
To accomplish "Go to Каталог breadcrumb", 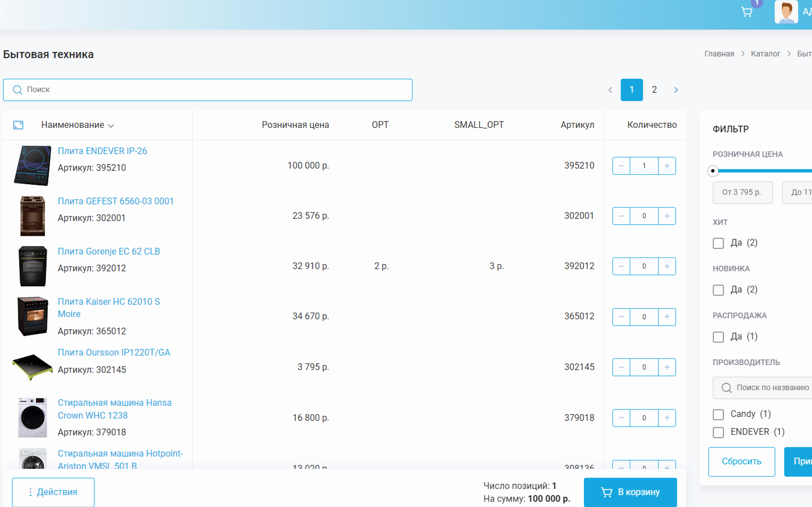I will (x=765, y=54).
